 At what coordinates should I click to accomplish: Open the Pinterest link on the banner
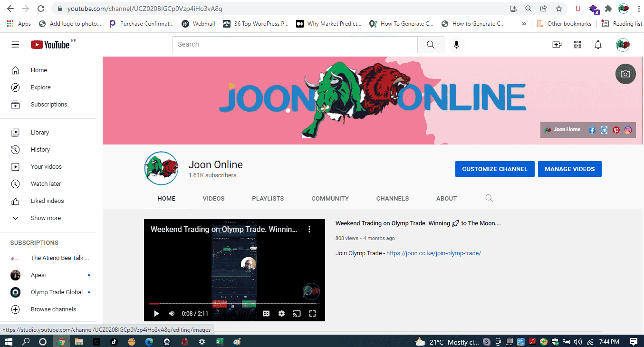[616, 130]
